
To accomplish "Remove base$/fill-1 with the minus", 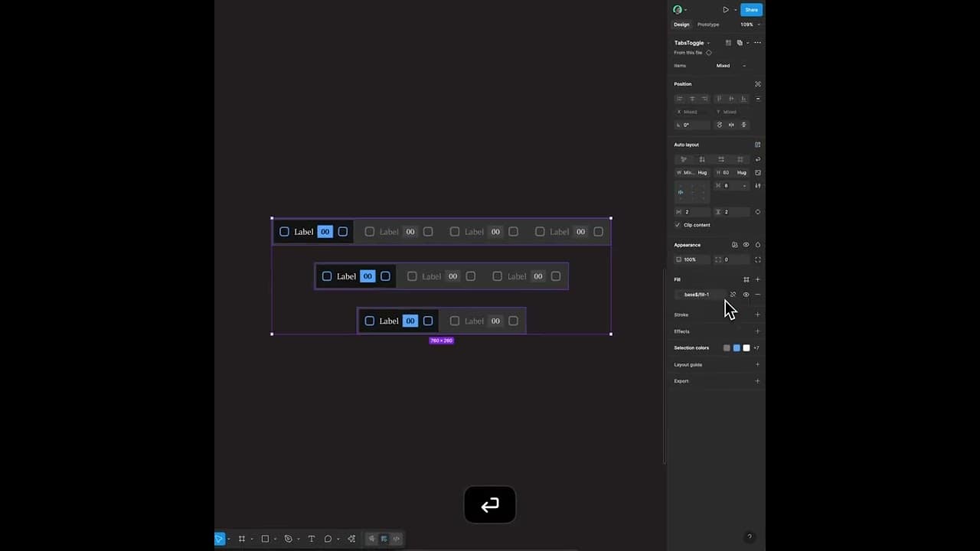I will [758, 295].
